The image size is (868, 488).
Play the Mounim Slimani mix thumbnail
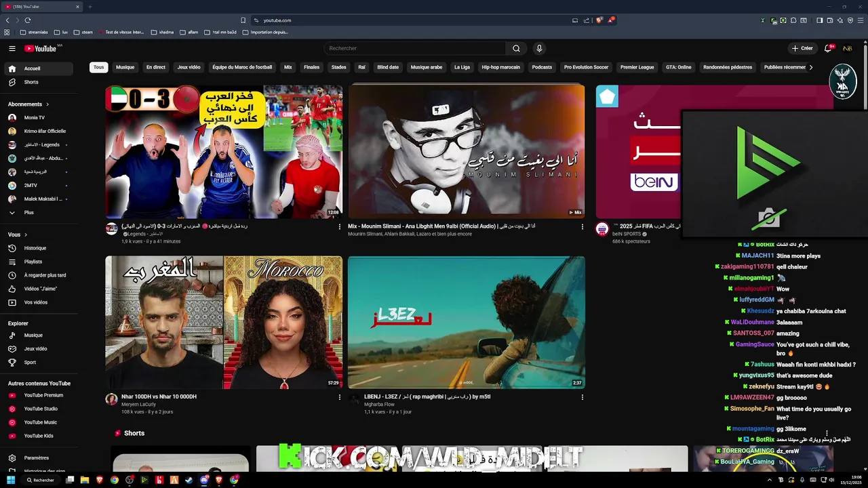point(467,152)
